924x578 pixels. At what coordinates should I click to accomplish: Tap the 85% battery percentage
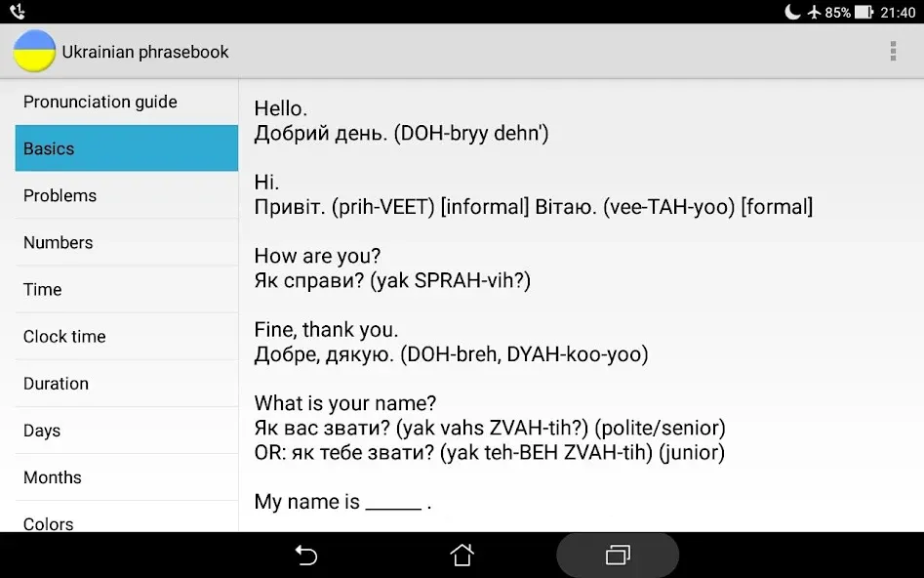[x=837, y=13]
